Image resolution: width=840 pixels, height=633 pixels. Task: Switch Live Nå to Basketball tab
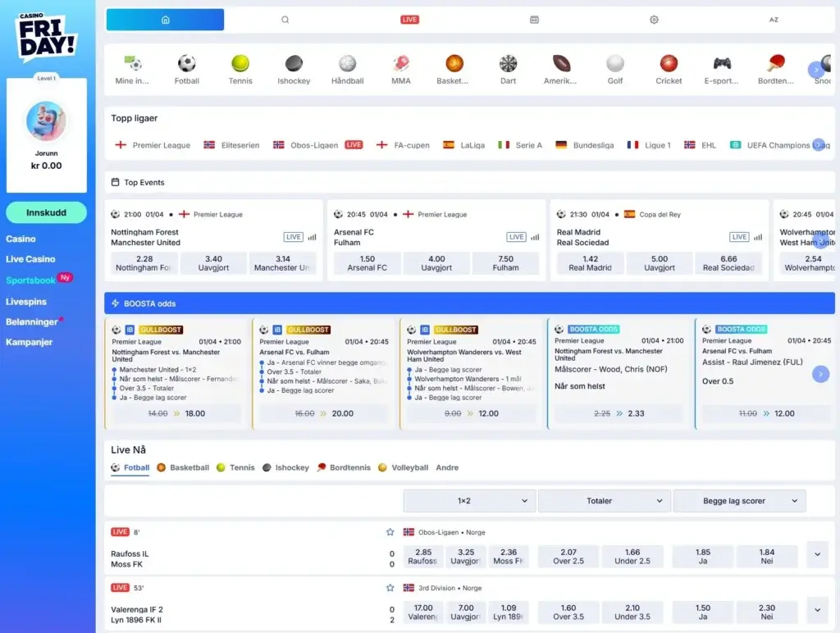pos(183,467)
